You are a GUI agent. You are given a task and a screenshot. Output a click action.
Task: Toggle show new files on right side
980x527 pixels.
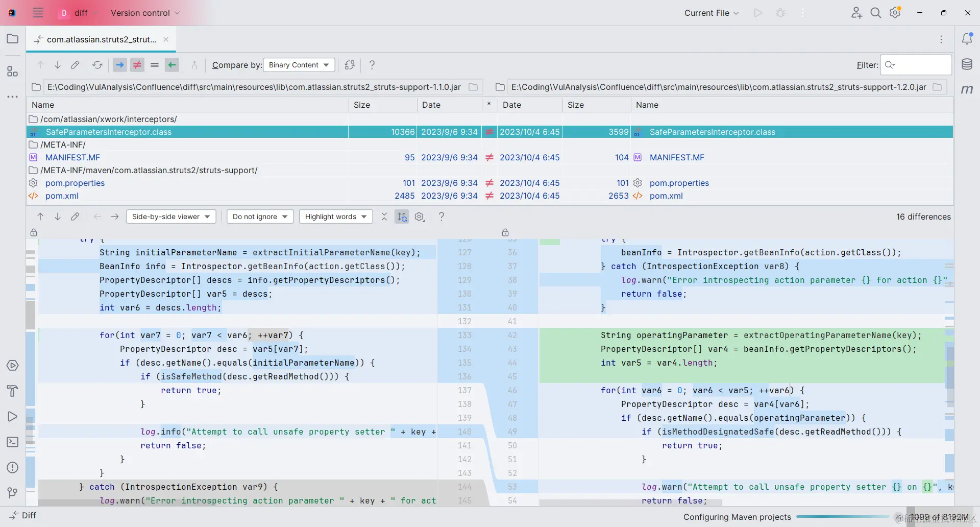coord(172,65)
